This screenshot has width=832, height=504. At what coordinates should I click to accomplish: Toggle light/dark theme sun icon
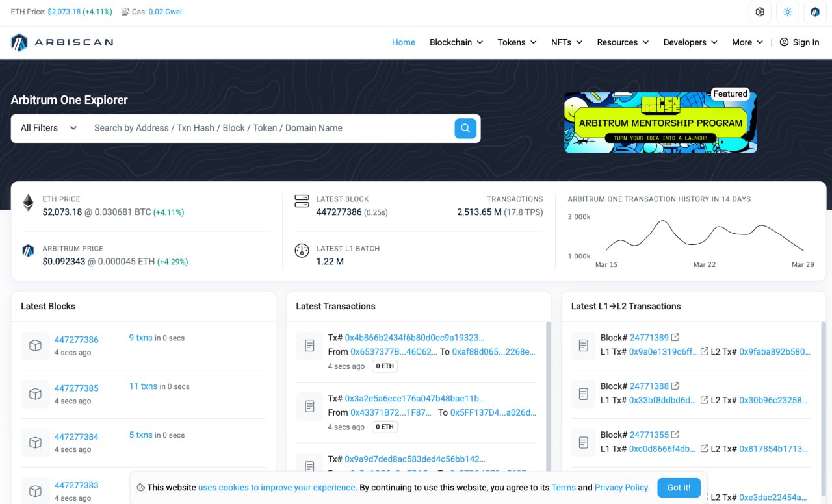point(788,12)
